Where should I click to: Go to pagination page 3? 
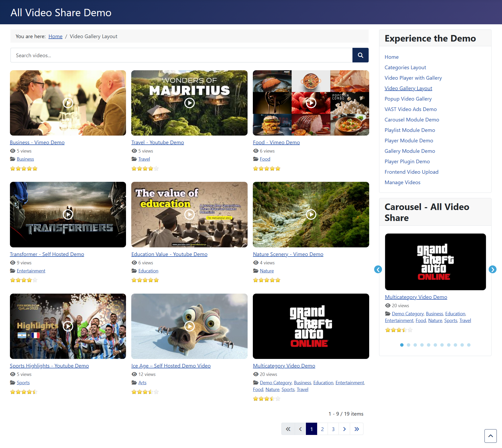[x=333, y=429]
